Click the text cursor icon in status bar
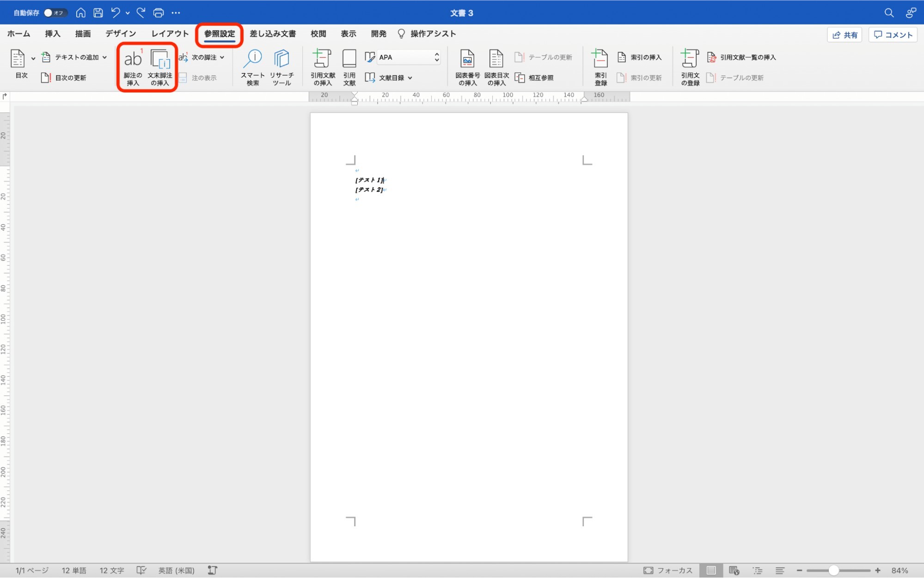Viewport: 924px width, 578px height. coord(213,571)
